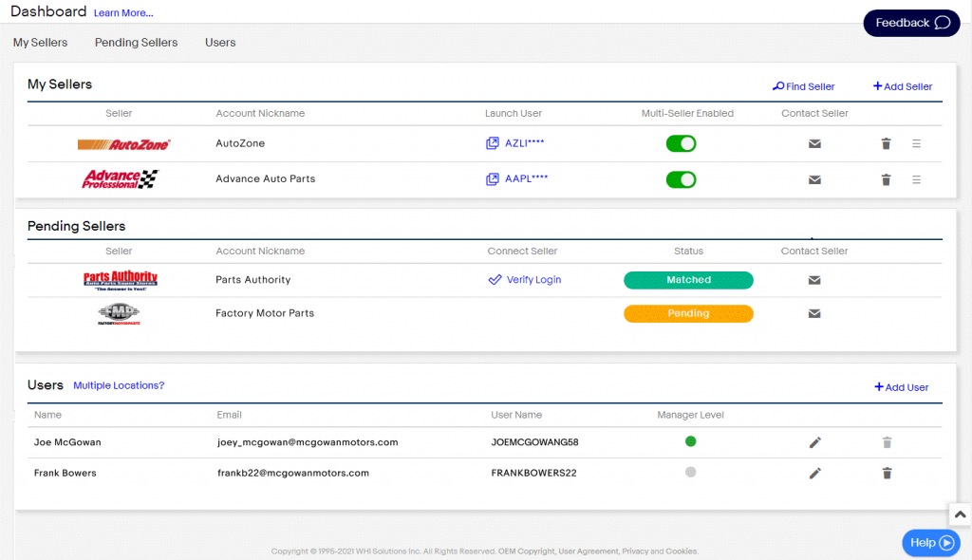The width and height of the screenshot is (972, 560).
Task: Open the AZLI launch user for AutoZone
Action: [x=517, y=142]
